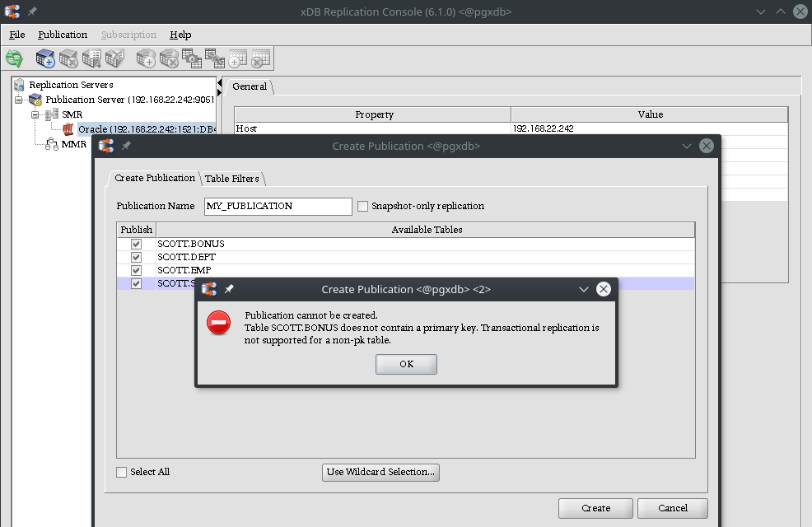Image resolution: width=812 pixels, height=527 pixels.
Task: Click the grayed database toolbar icon with an X badge
Action: [68, 58]
